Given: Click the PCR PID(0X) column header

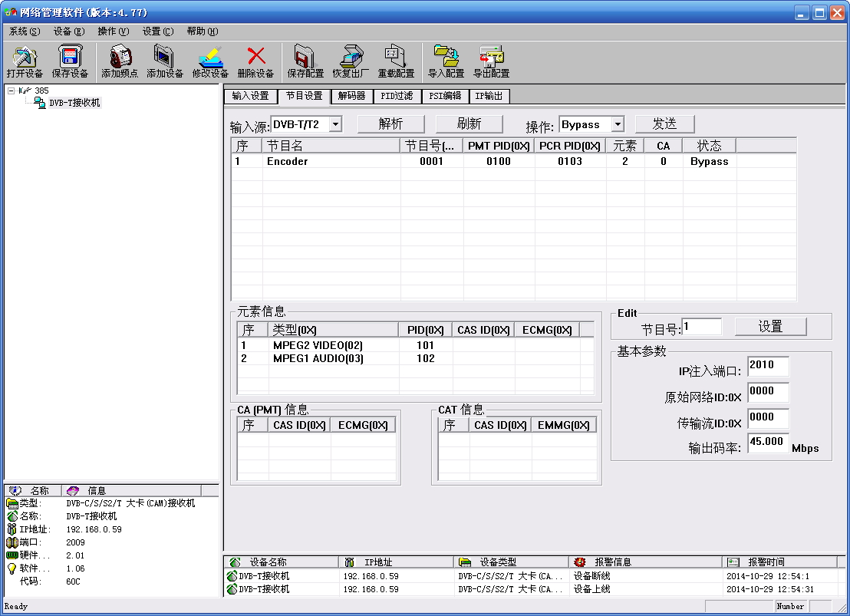Looking at the screenshot, I should [570, 146].
